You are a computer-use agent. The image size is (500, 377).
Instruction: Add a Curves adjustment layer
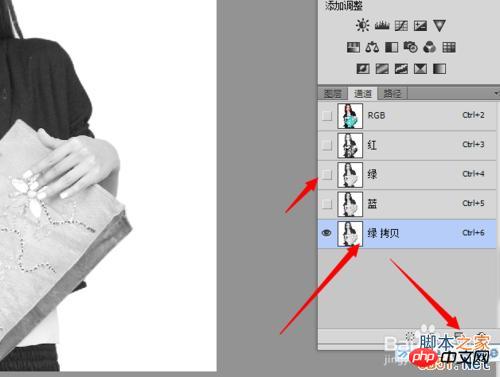(x=401, y=26)
